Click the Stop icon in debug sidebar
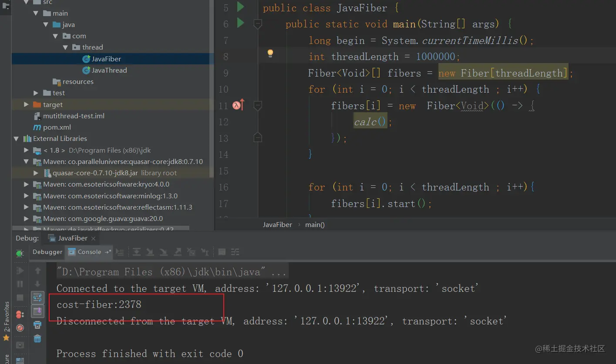Screen dimensions: 616x364 (20, 297)
